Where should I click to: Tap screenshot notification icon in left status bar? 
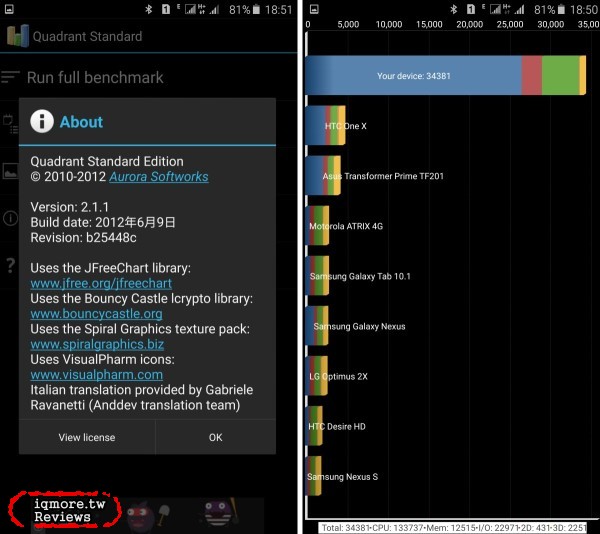point(9,9)
